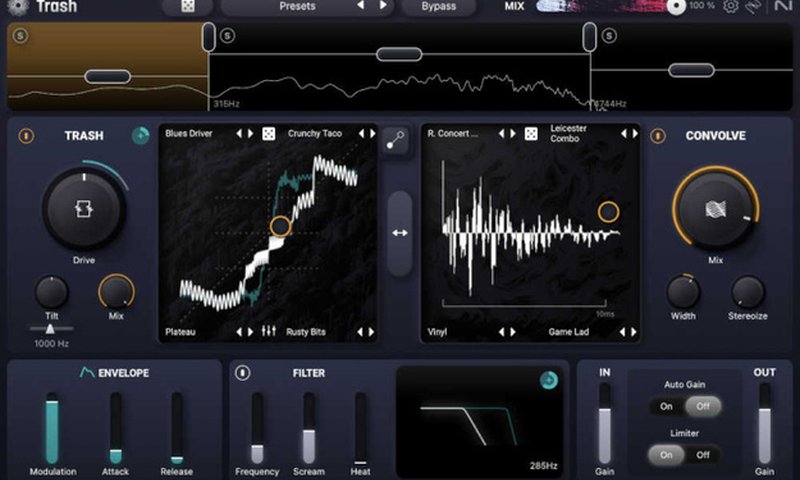
Task: Click the randomize dice icon in top bar
Action: (x=187, y=7)
